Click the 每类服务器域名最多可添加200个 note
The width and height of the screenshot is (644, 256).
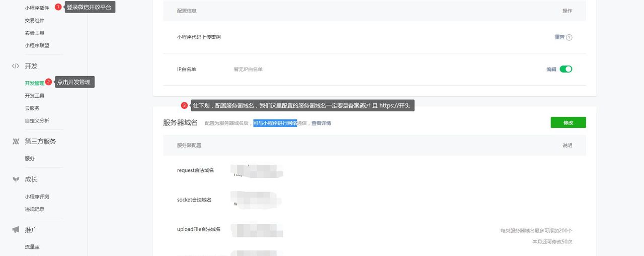coord(536,230)
